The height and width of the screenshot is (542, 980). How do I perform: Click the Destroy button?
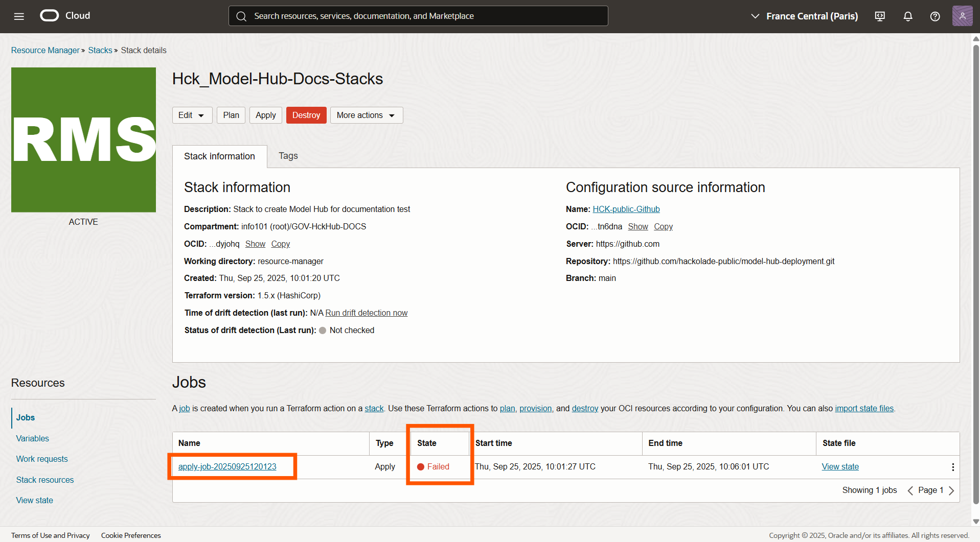coord(306,115)
